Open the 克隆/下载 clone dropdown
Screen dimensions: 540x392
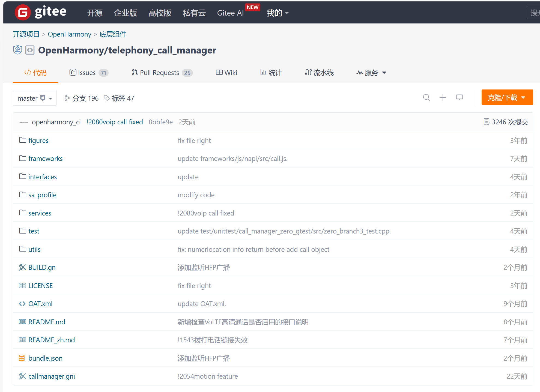[x=507, y=97]
